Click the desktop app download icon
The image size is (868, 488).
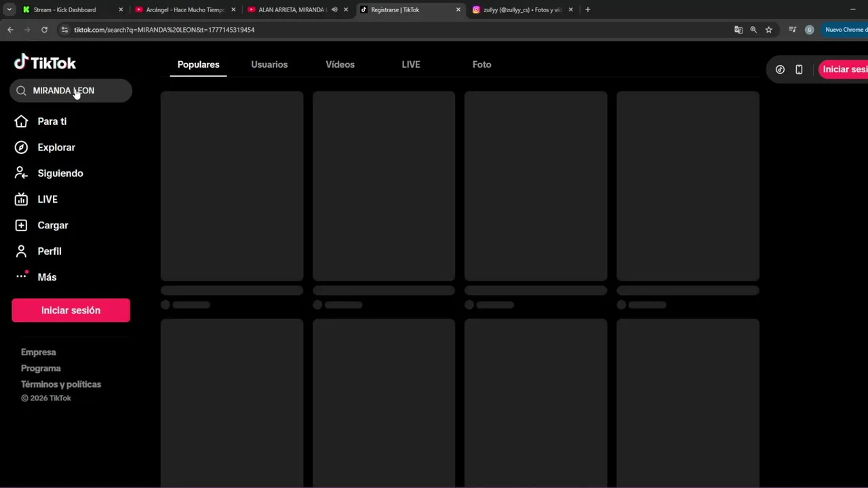point(780,69)
